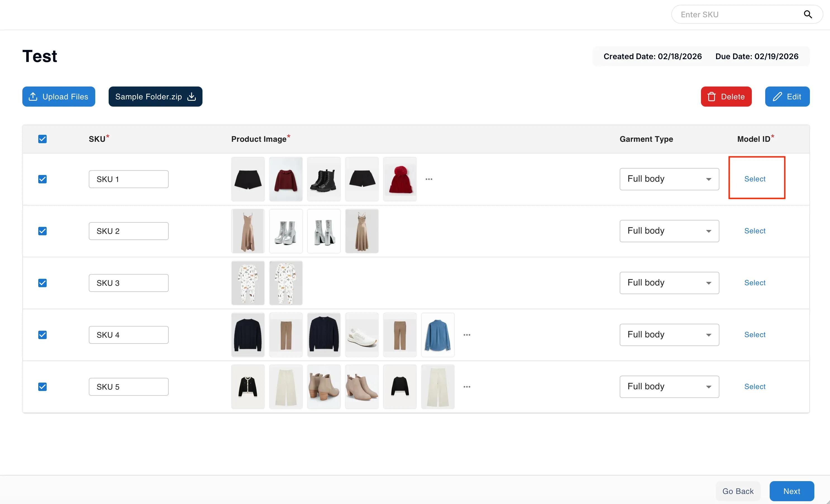
Task: Uncheck the SKU 2 row checkbox
Action: [x=42, y=231]
